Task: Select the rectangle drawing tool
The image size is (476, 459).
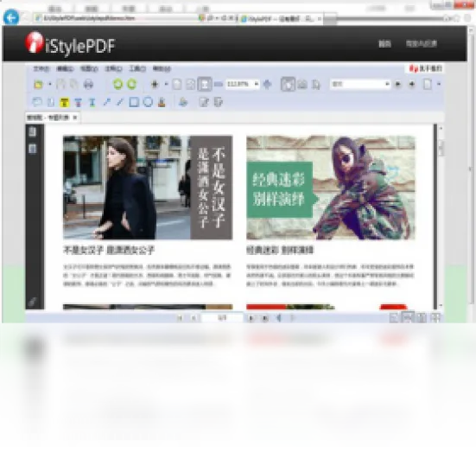Action: coord(134,102)
